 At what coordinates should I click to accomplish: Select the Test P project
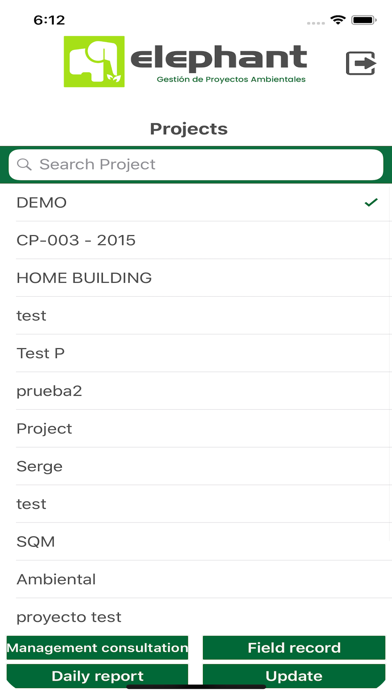point(196,353)
